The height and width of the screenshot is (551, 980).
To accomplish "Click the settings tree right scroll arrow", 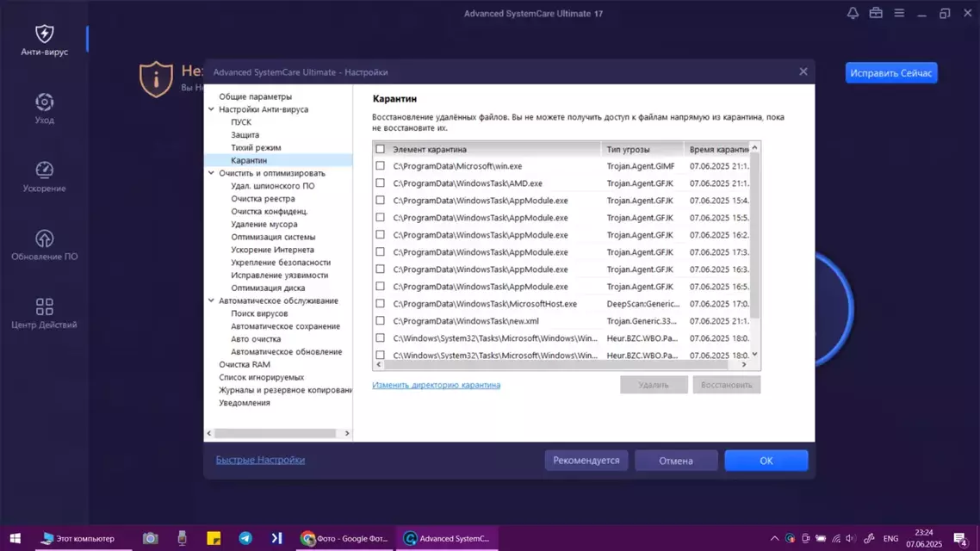I will click(347, 433).
